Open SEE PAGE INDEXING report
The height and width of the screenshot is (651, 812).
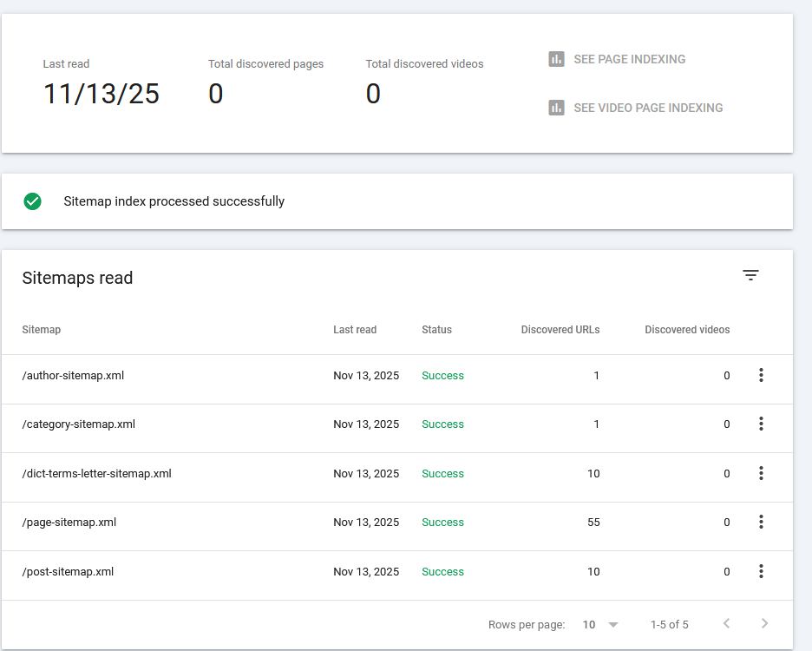tap(629, 59)
